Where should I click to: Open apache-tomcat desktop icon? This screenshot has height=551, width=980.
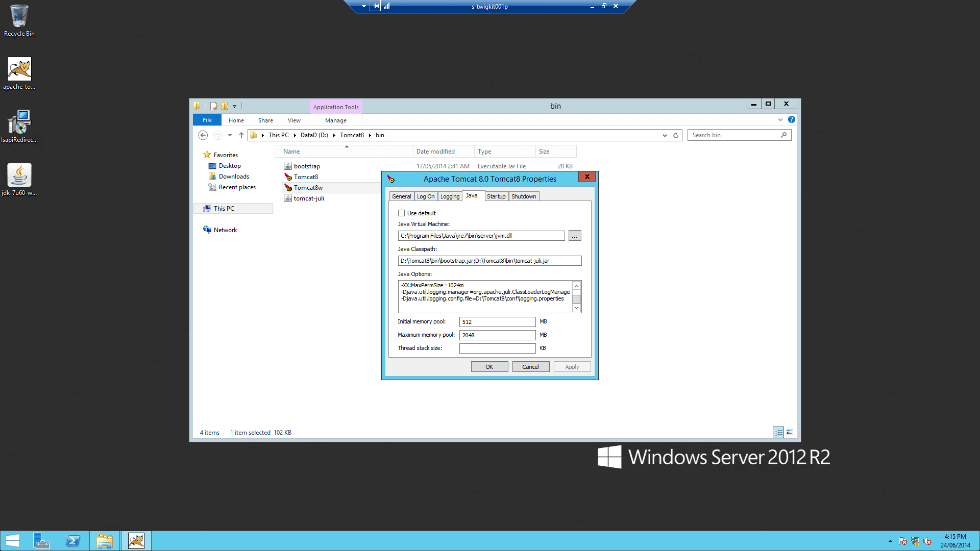pyautogui.click(x=19, y=69)
